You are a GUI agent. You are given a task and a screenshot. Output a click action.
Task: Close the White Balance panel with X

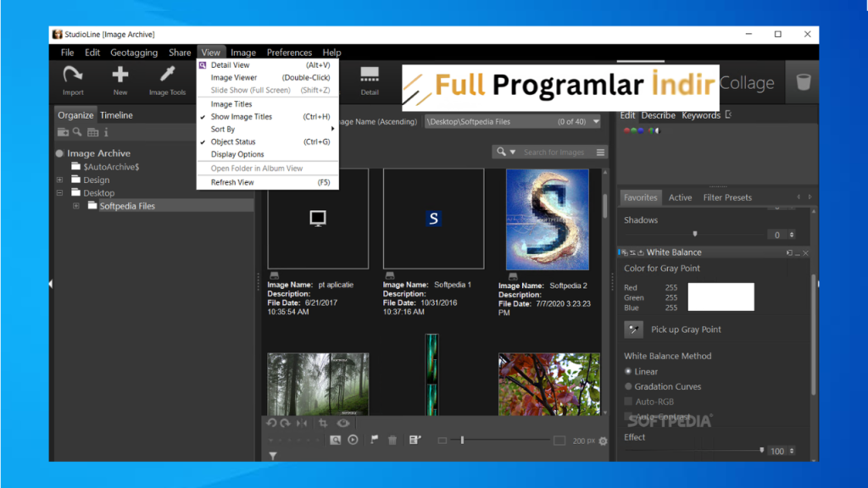click(806, 252)
